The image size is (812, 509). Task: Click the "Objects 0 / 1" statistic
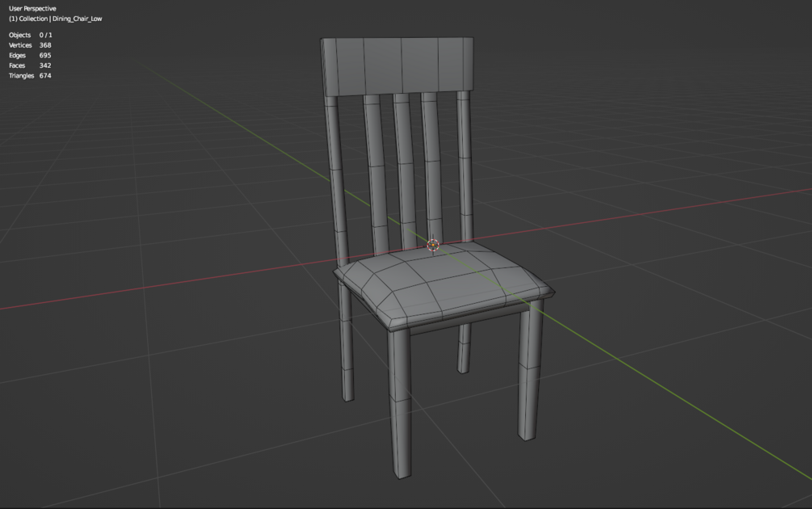pyautogui.click(x=31, y=36)
